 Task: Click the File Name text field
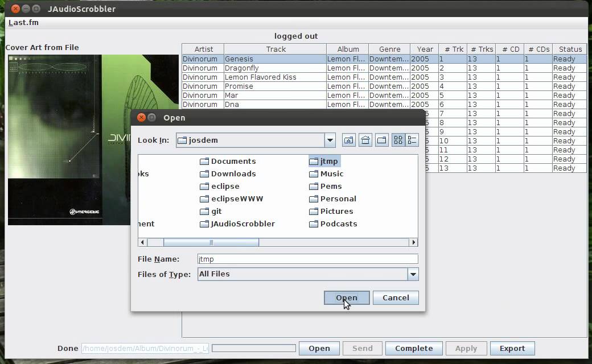[308, 259]
